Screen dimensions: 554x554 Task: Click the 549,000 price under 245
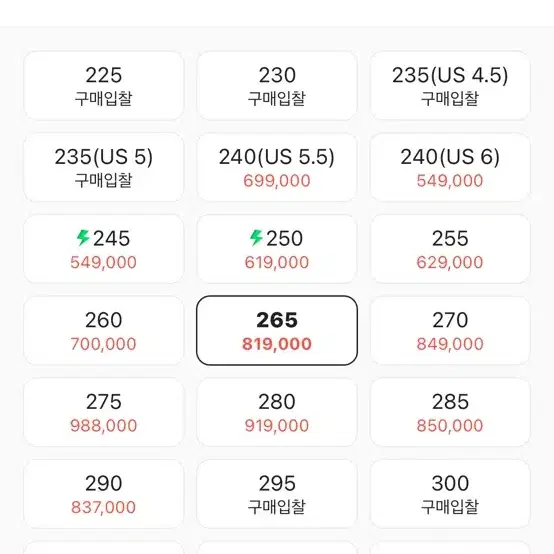(104, 263)
